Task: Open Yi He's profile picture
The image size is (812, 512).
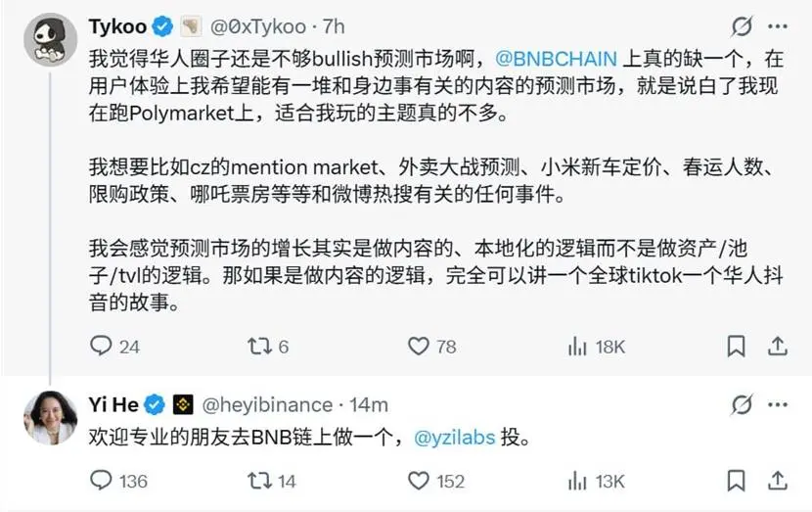Action: tap(49, 418)
